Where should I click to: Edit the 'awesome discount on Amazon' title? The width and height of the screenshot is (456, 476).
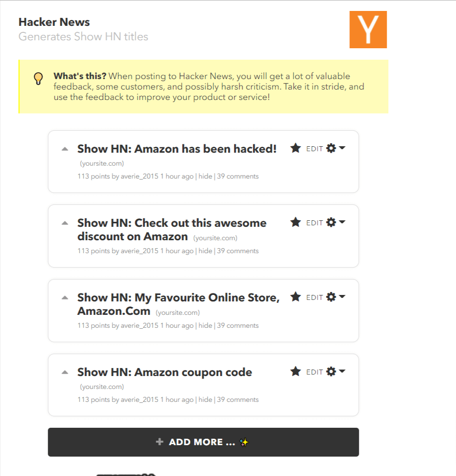(x=314, y=223)
